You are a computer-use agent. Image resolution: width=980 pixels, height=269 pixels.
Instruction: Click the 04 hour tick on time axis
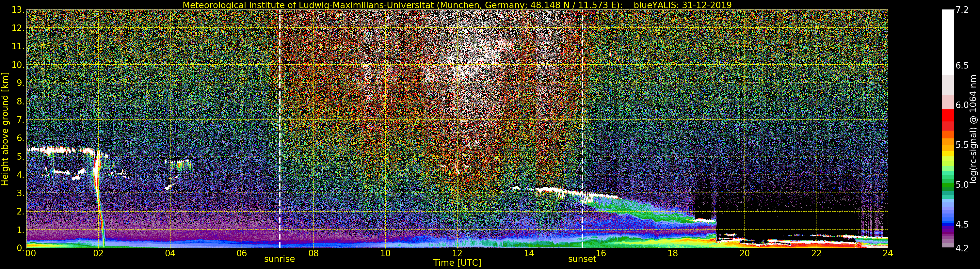(x=170, y=253)
